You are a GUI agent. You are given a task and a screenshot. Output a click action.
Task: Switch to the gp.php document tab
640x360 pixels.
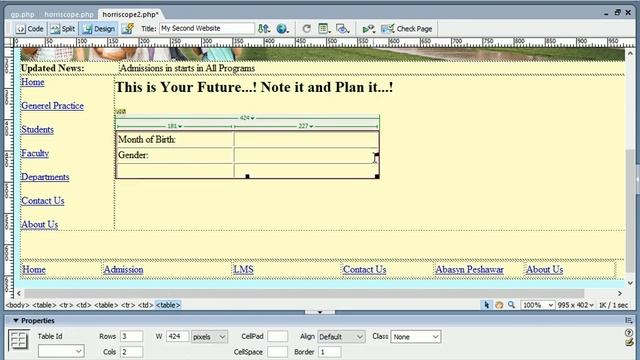click(22, 14)
